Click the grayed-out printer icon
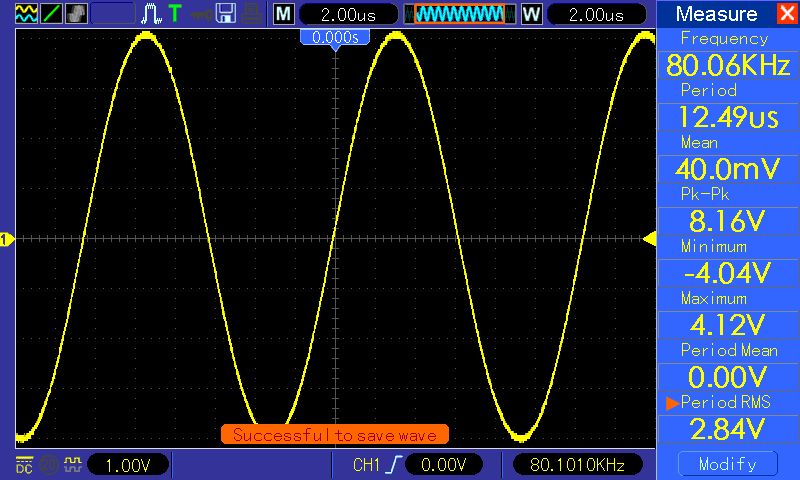Image resolution: width=800 pixels, height=480 pixels. 252,14
